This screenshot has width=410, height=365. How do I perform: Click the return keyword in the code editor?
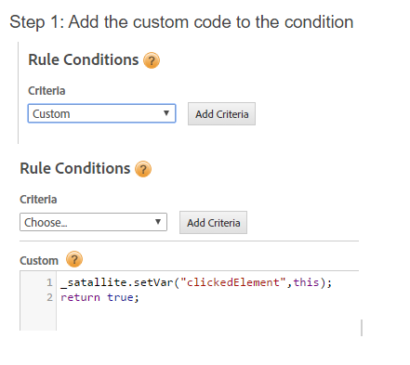[x=80, y=297]
